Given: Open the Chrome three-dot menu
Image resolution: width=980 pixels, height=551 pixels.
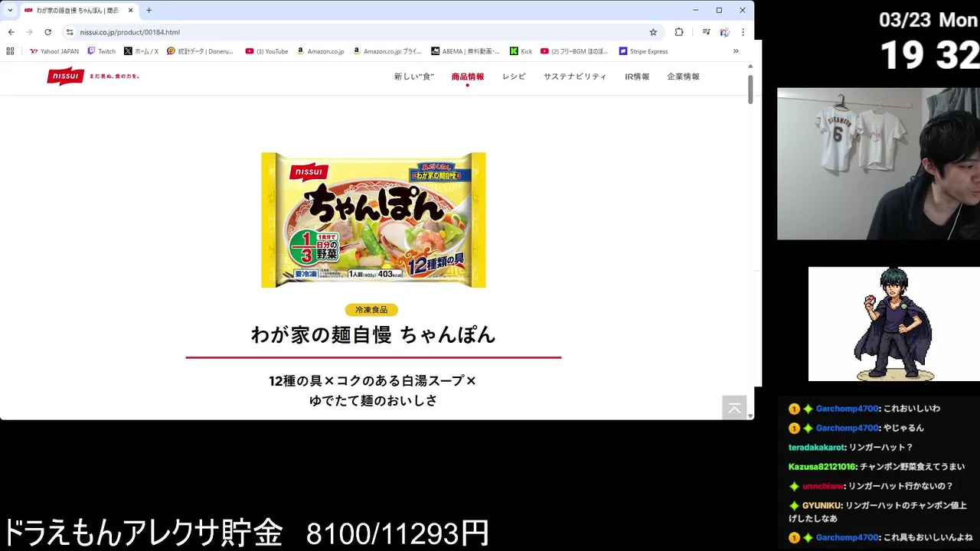Looking at the screenshot, I should point(743,32).
